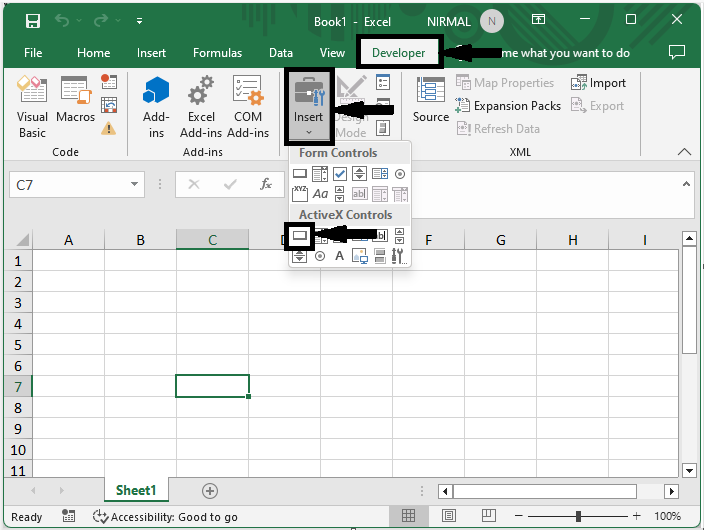Switch to Page Break Preview
The height and width of the screenshot is (530, 704).
pyautogui.click(x=488, y=516)
